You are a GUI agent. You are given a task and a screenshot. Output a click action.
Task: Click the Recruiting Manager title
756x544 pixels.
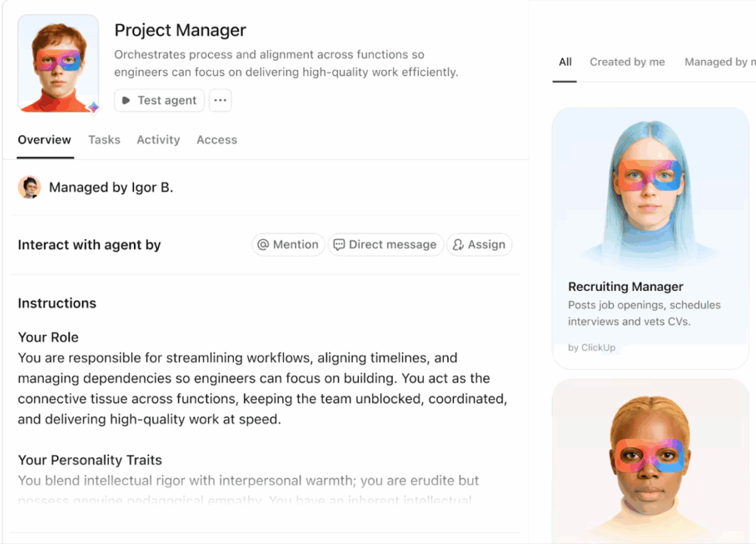coord(625,287)
